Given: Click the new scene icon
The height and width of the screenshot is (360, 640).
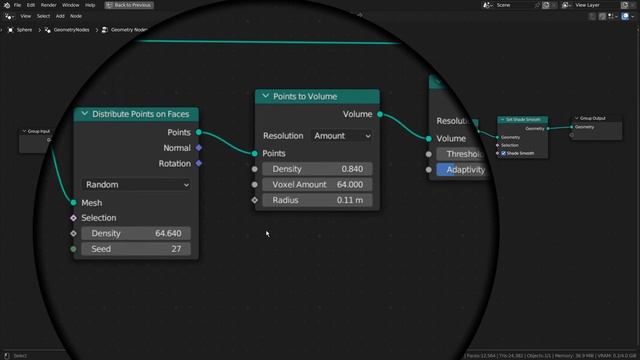Looking at the screenshot, I should 546,5.
